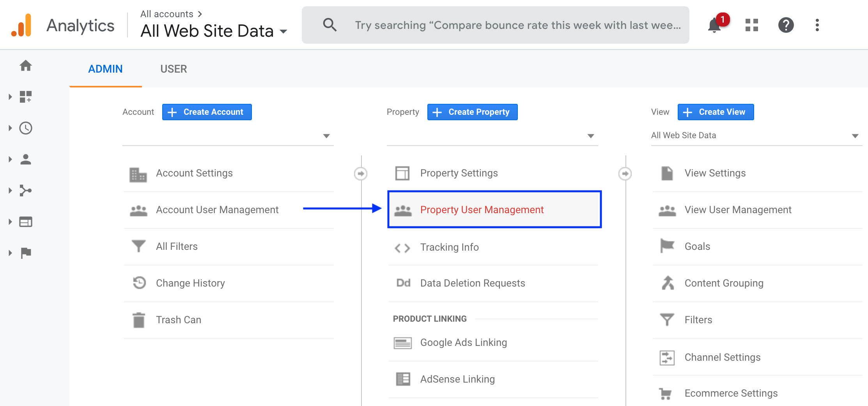Open the All Web Site Data view dropdown
The width and height of the screenshot is (868, 406).
point(756,135)
